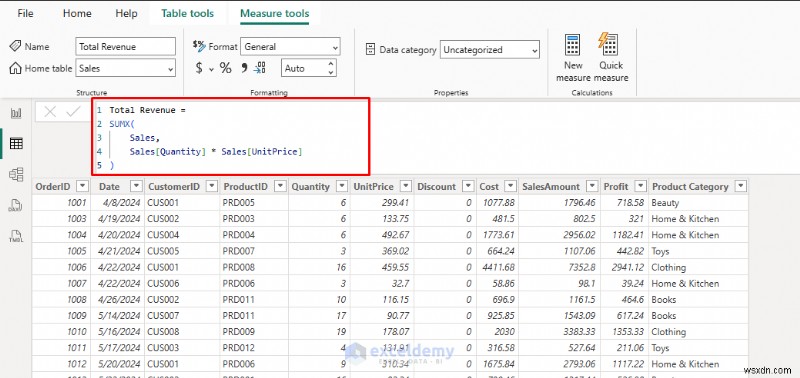The height and width of the screenshot is (378, 800).
Task: Click the Auto decimal places field
Action: pos(304,68)
